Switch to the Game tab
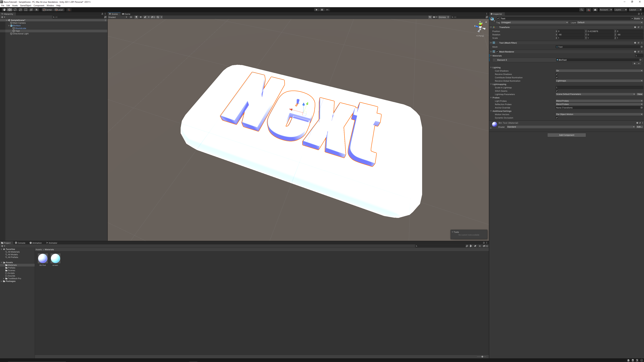The image size is (644, 362). (x=126, y=14)
